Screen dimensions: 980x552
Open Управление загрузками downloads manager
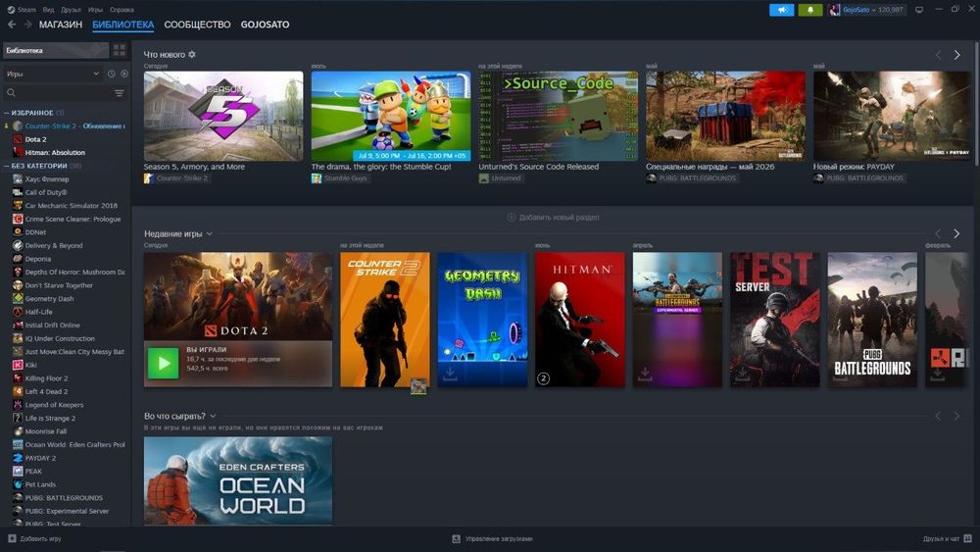point(493,539)
